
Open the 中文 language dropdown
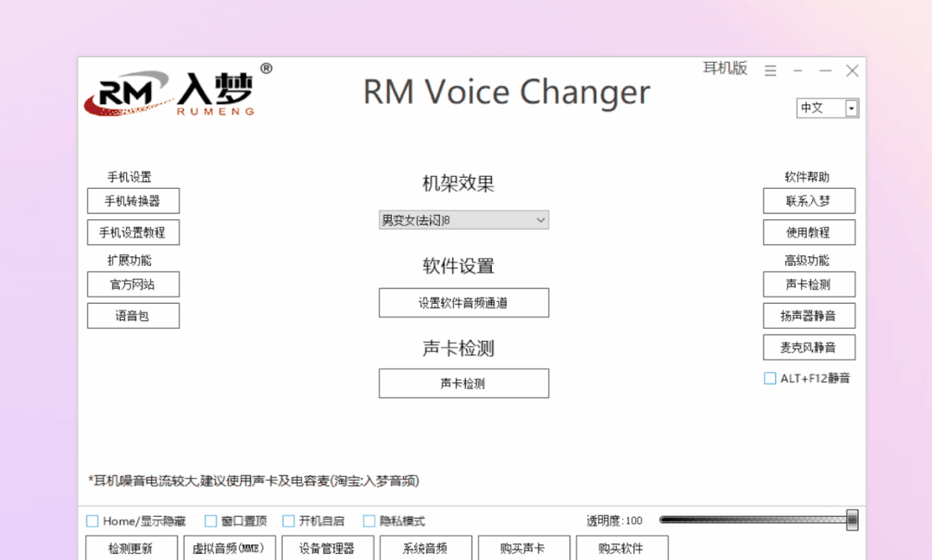828,108
